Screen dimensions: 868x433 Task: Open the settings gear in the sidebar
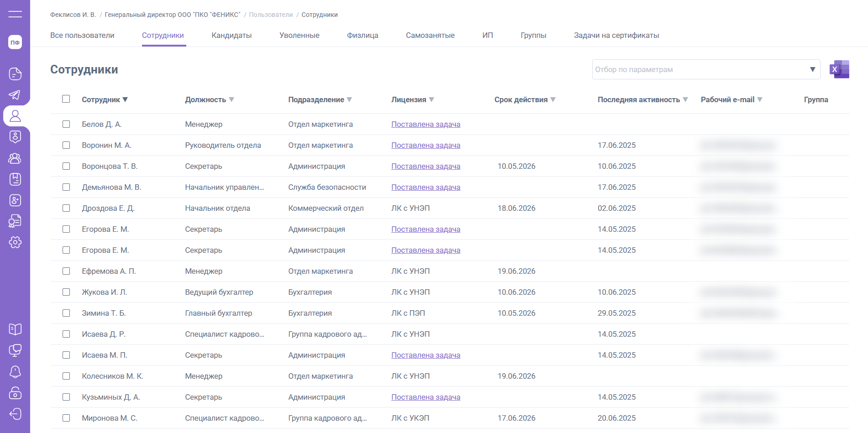pyautogui.click(x=15, y=242)
